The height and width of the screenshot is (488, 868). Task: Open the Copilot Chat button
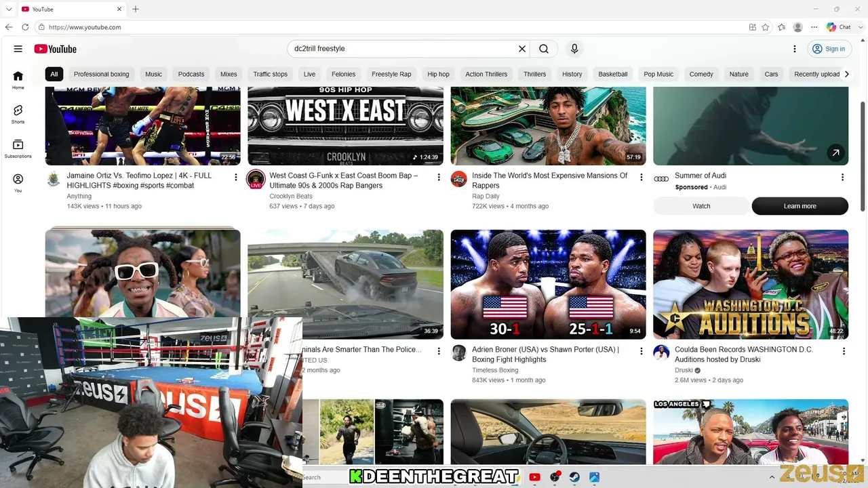[x=839, y=27]
